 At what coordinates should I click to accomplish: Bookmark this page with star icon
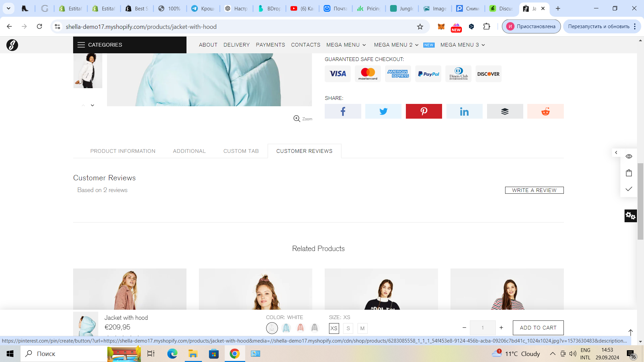pos(420,26)
